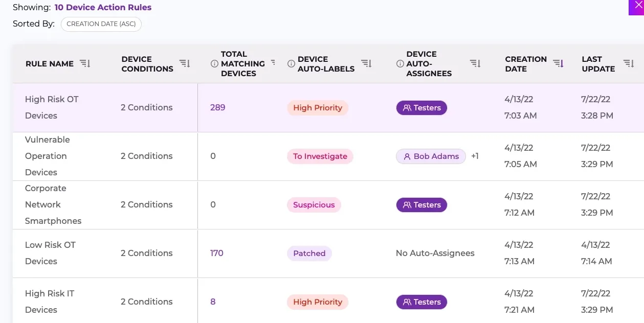Click High Priority label in High Risk IT row

coord(318,302)
